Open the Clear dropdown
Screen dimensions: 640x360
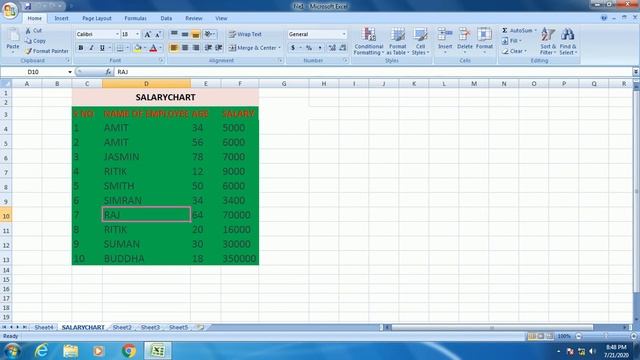(x=514, y=51)
